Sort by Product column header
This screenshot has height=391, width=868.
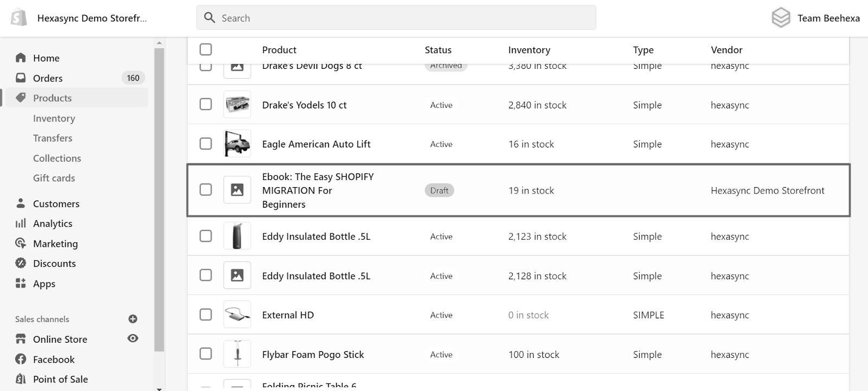(x=279, y=50)
